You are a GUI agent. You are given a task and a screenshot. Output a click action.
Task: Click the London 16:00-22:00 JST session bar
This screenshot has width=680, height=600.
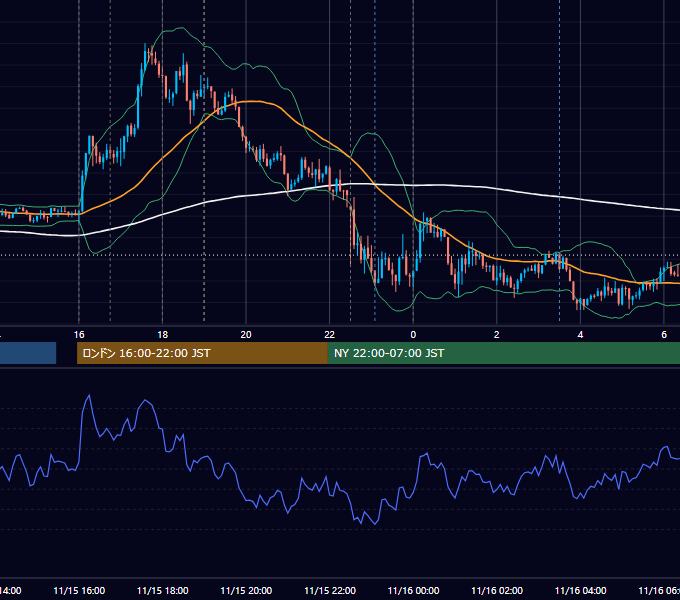tap(202, 353)
